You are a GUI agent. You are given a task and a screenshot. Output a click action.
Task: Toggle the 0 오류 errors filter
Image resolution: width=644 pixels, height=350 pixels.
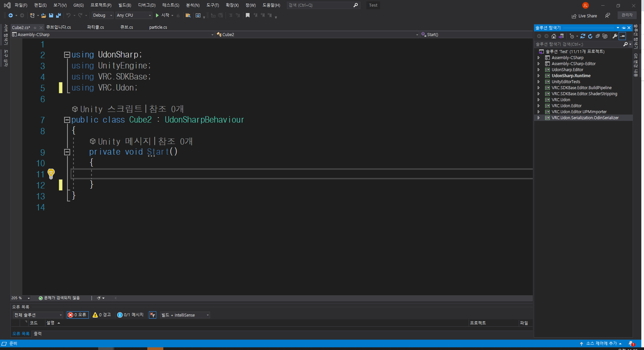pyautogui.click(x=77, y=315)
